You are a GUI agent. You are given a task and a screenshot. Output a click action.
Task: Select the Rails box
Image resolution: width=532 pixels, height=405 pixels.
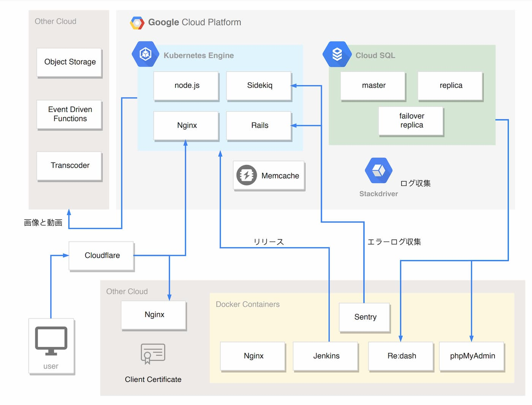pyautogui.click(x=259, y=126)
